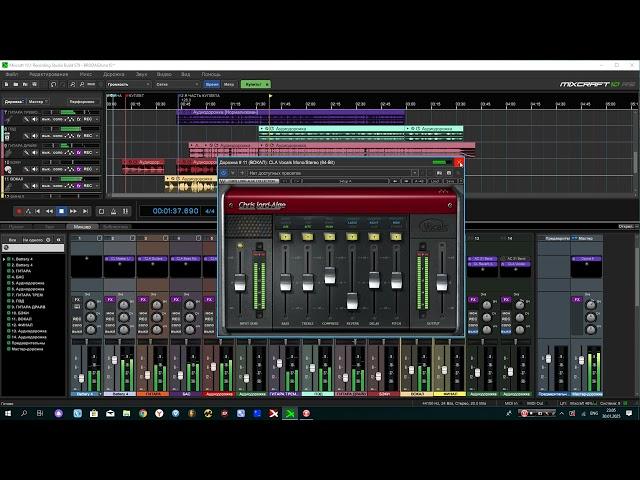Open Google Chrome from the taskbar
The height and width of the screenshot is (480, 640).
tap(143, 413)
